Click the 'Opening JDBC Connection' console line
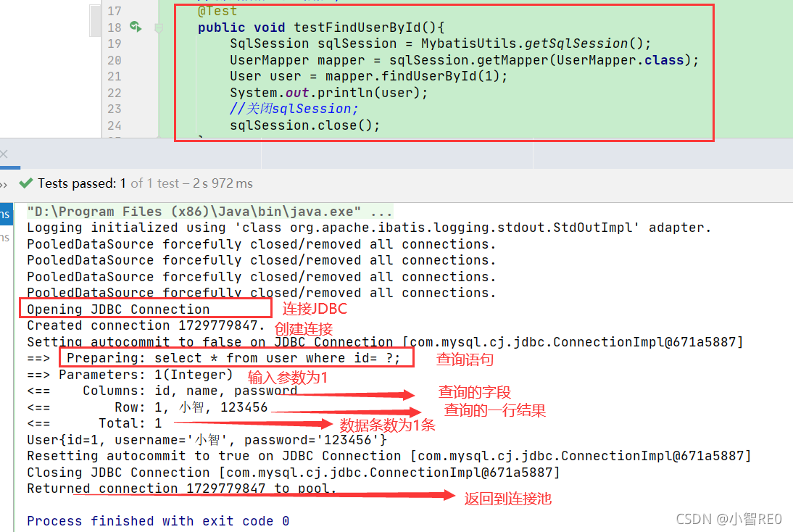793x532 pixels. tap(118, 309)
